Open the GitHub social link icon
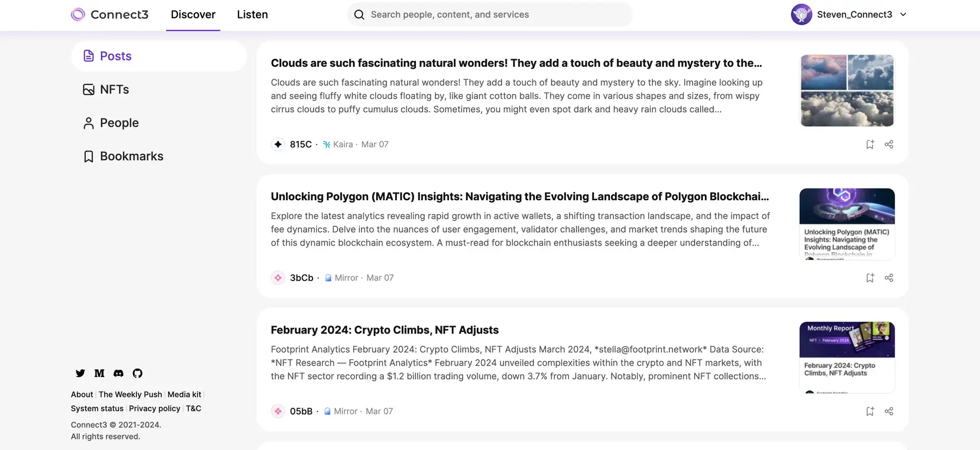This screenshot has height=450, width=980. point(137,373)
